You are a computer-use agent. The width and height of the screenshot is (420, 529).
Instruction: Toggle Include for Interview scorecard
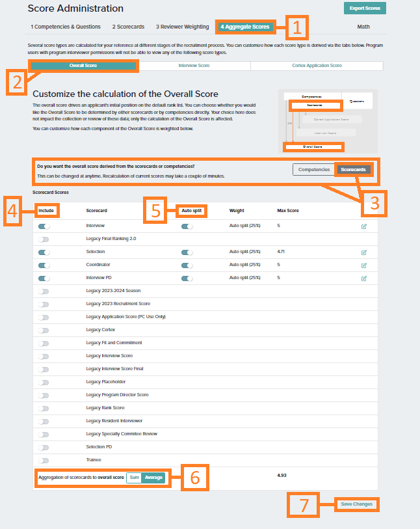44,226
